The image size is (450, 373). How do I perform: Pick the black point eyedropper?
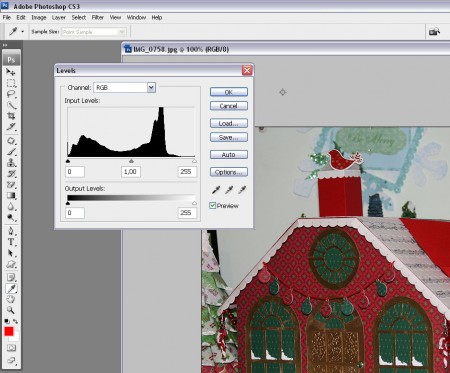tap(216, 190)
